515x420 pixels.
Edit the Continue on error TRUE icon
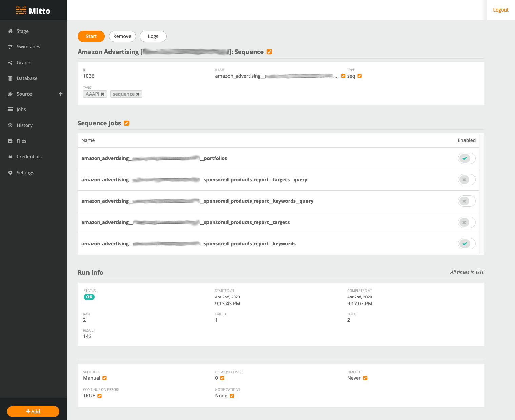click(99, 396)
